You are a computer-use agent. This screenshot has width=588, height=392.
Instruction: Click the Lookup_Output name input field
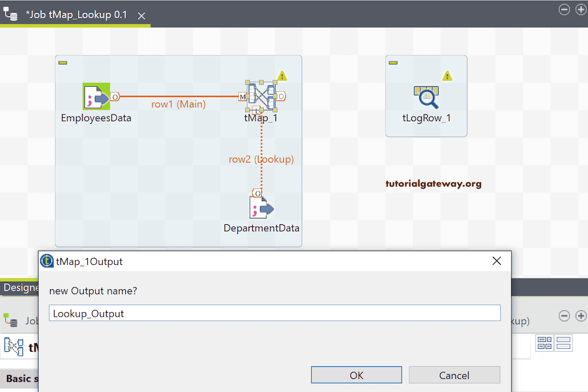[x=274, y=313]
